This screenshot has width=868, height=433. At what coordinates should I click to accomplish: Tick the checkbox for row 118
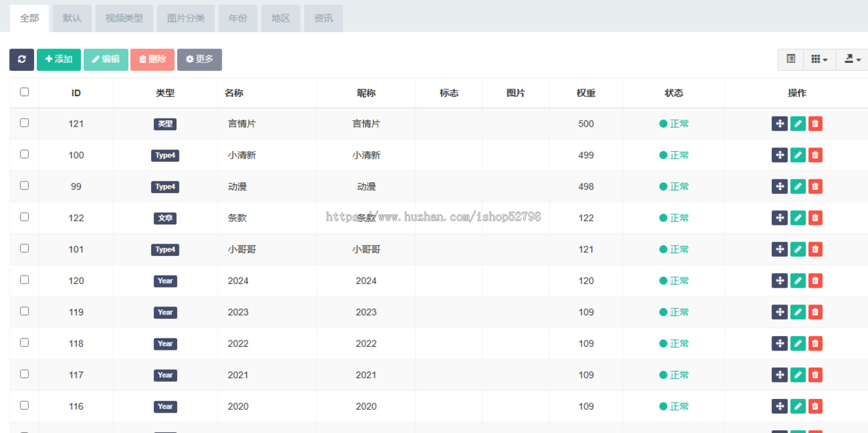[x=25, y=343]
